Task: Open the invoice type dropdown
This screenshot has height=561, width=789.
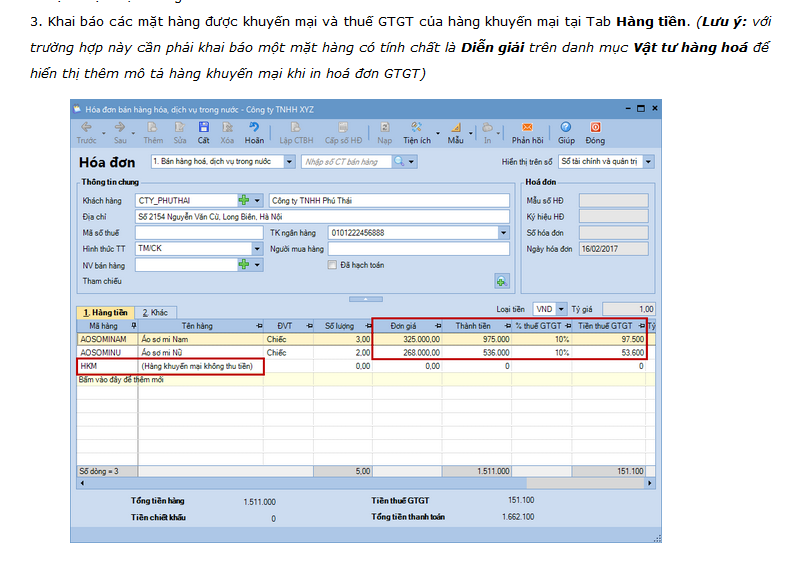Action: pos(289,162)
